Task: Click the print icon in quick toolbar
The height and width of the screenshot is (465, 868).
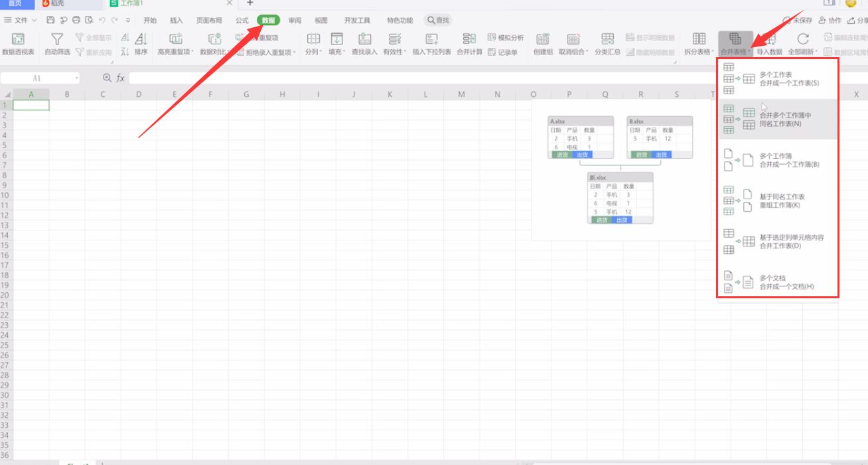Action: click(76, 21)
